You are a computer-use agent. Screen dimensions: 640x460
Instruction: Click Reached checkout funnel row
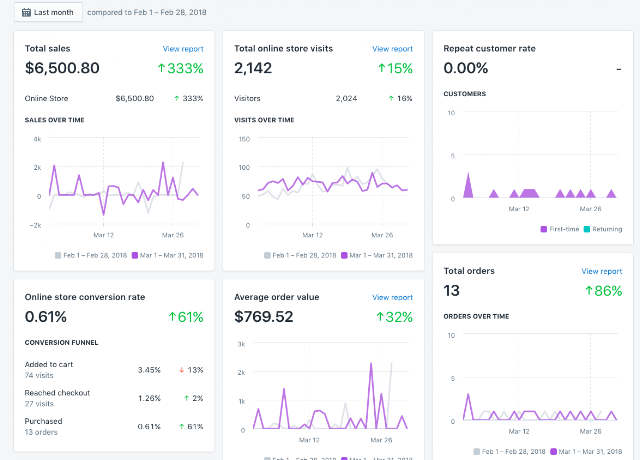pos(114,398)
